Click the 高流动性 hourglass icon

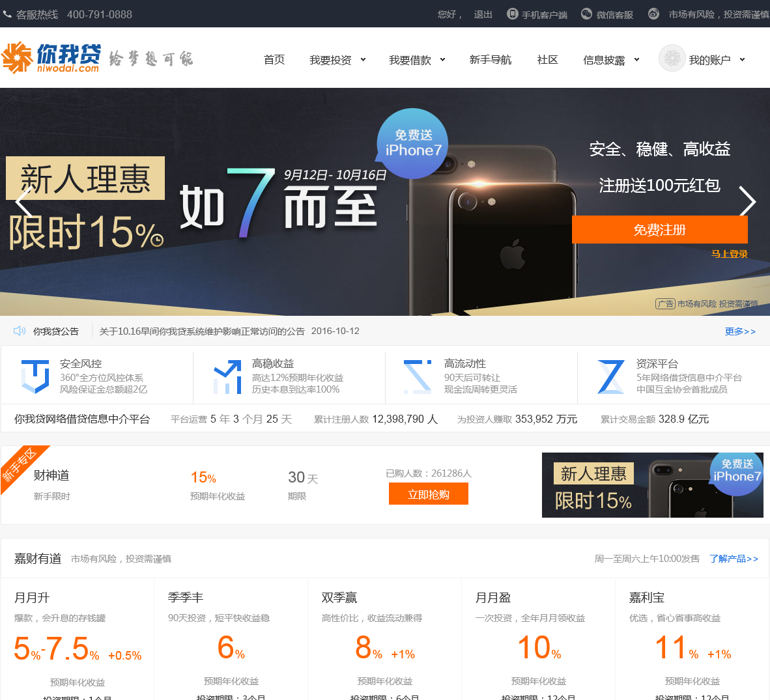point(418,376)
